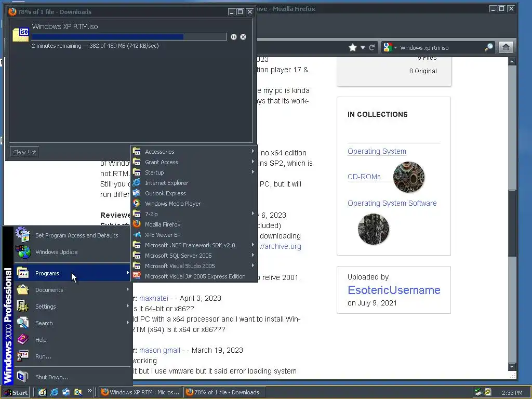Image resolution: width=532 pixels, height=399 pixels.
Task: Open the Operating System collection link
Action: click(377, 151)
